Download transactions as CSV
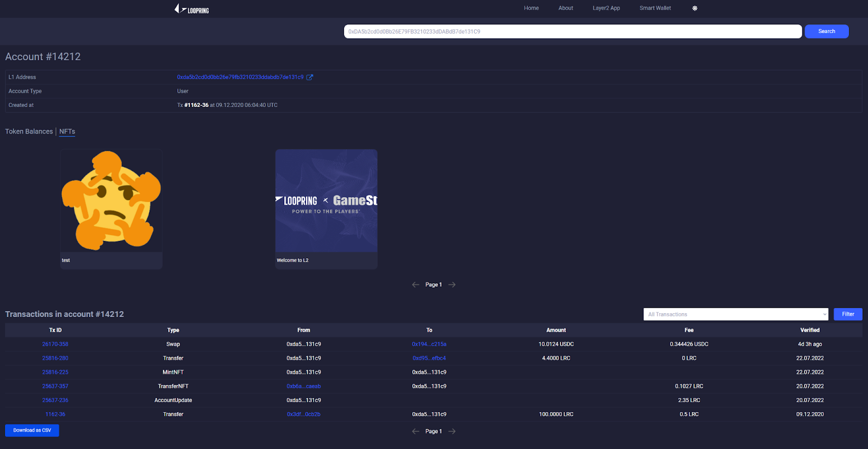This screenshot has height=449, width=868. coord(32,430)
